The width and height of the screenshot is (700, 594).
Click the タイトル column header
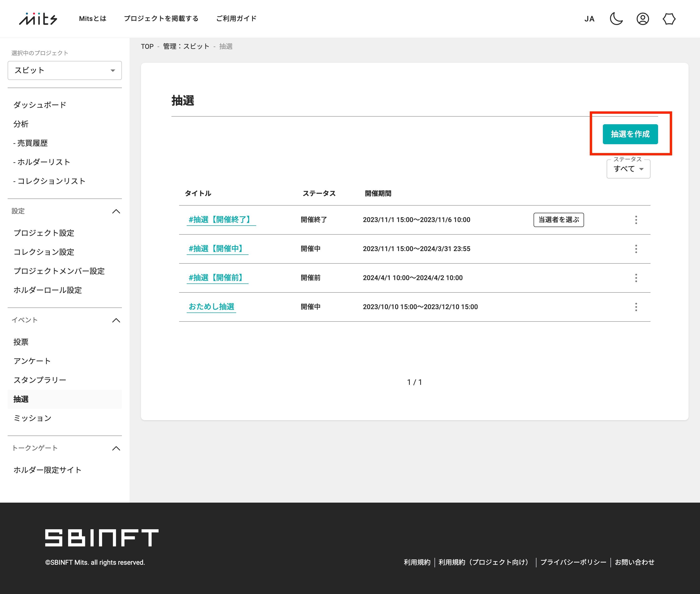pos(198,193)
